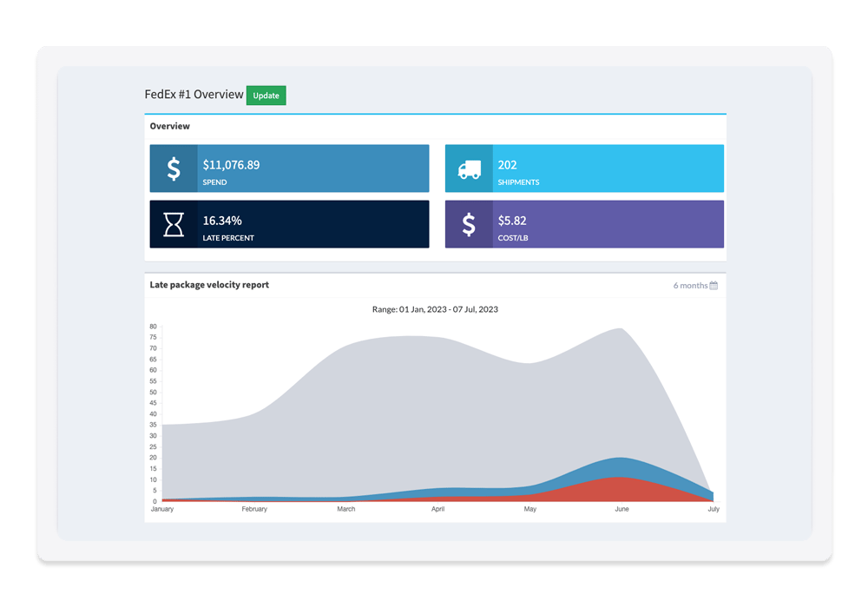Select the 202 shipments figure

coord(507,164)
